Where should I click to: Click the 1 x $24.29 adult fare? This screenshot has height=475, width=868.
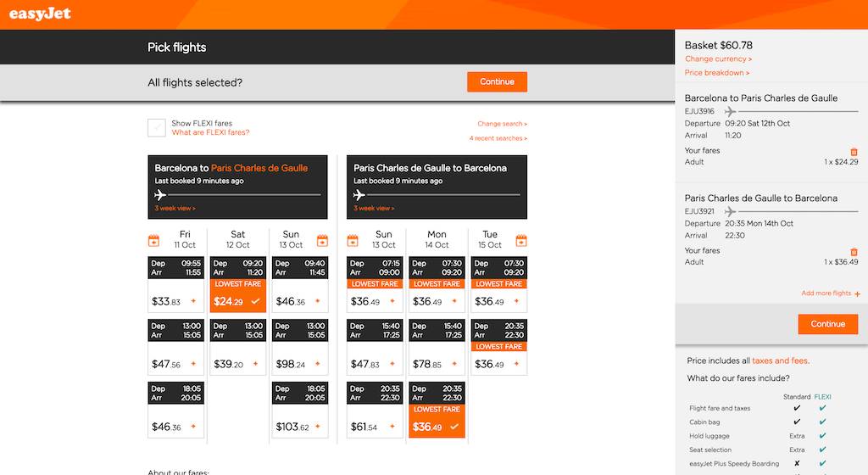(x=841, y=162)
